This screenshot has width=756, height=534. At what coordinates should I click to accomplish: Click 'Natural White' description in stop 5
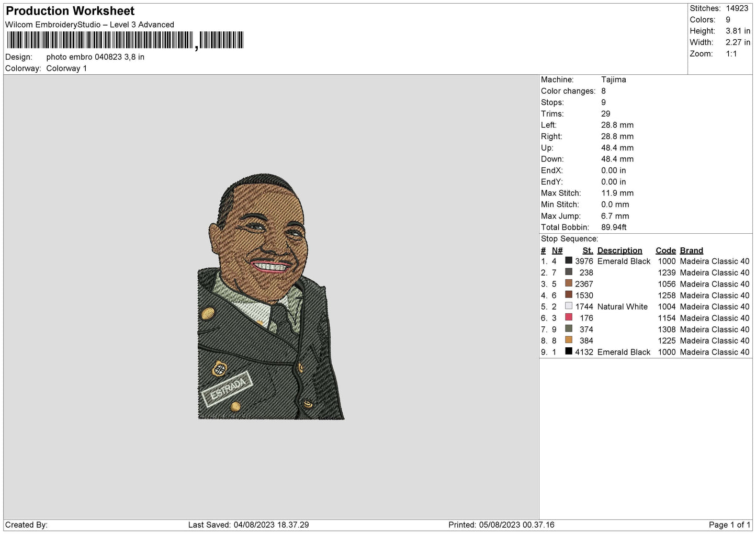tap(623, 307)
